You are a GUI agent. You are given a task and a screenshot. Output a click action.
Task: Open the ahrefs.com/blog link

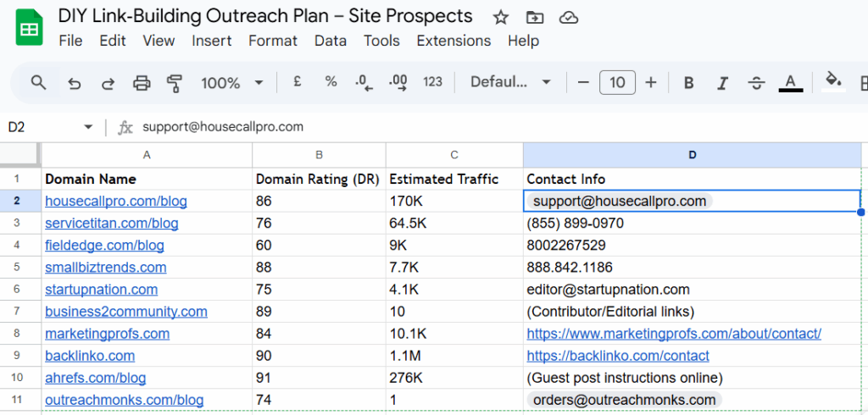pos(96,379)
